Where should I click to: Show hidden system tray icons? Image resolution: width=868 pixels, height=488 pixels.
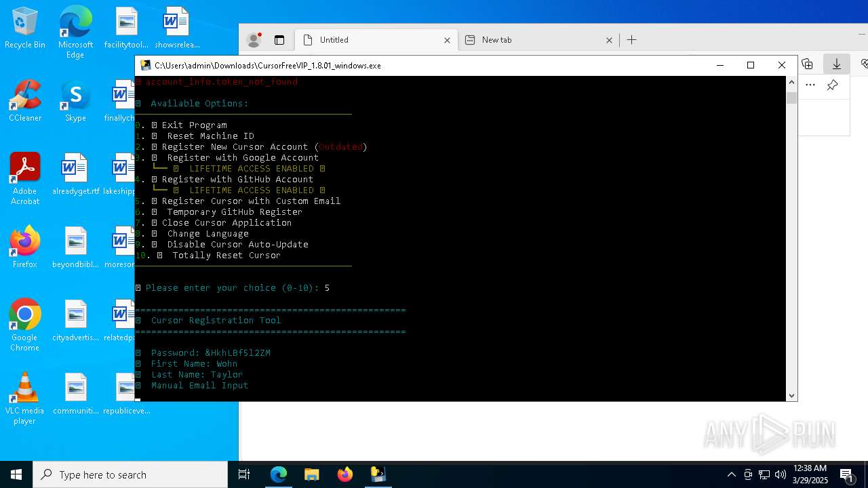click(731, 474)
